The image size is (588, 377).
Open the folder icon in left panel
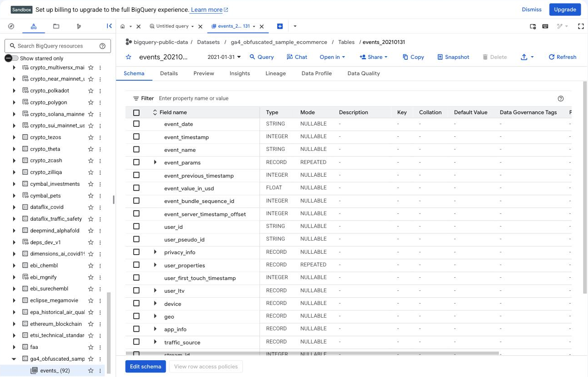(56, 26)
